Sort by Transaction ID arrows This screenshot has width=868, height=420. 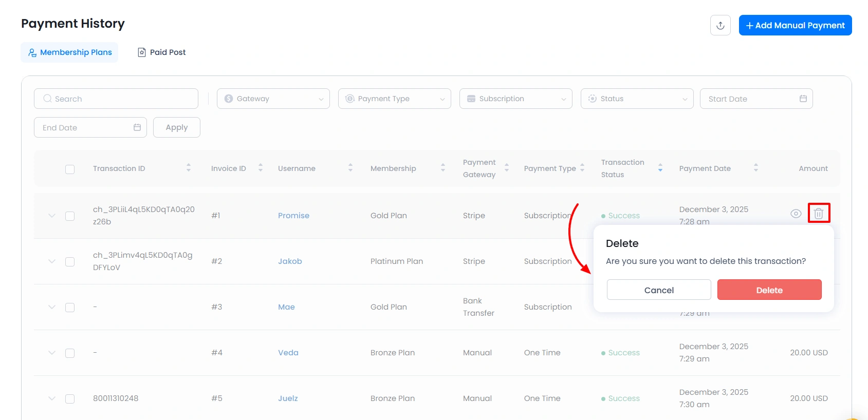[x=189, y=168]
